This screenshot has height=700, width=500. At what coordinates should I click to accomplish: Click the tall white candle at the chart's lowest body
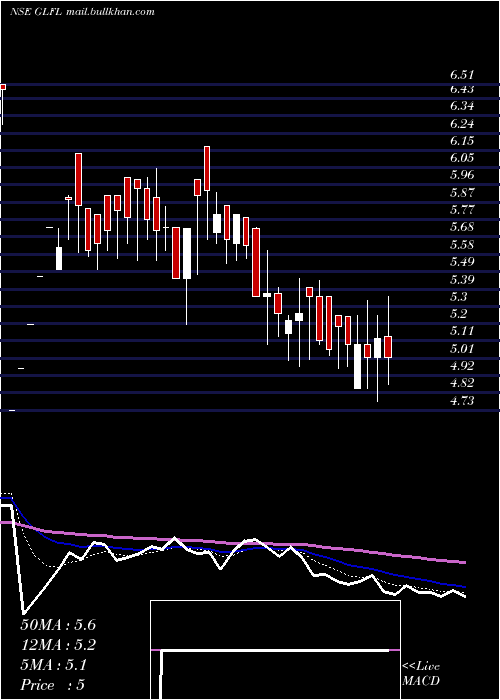358,366
